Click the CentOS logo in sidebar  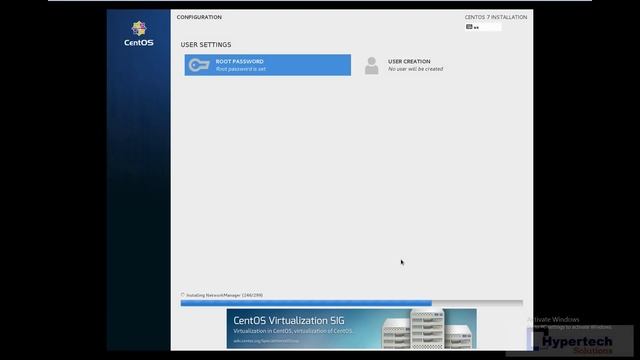139,33
